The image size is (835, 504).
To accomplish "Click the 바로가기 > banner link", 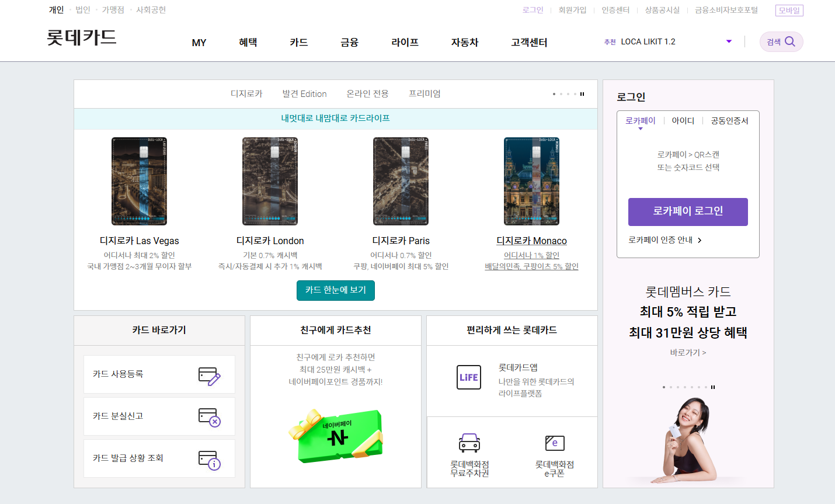I will (x=688, y=353).
